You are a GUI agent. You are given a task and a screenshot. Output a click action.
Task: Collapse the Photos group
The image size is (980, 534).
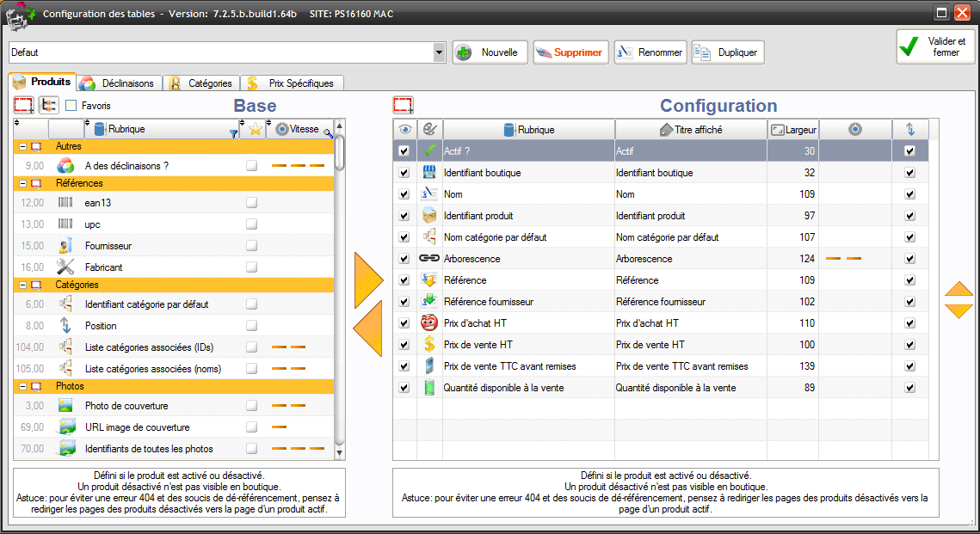point(22,387)
